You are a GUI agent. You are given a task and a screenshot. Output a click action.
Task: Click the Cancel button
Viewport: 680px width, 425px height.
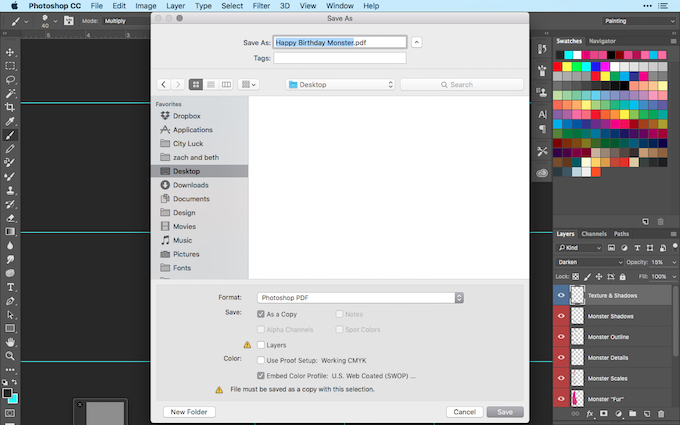[464, 412]
